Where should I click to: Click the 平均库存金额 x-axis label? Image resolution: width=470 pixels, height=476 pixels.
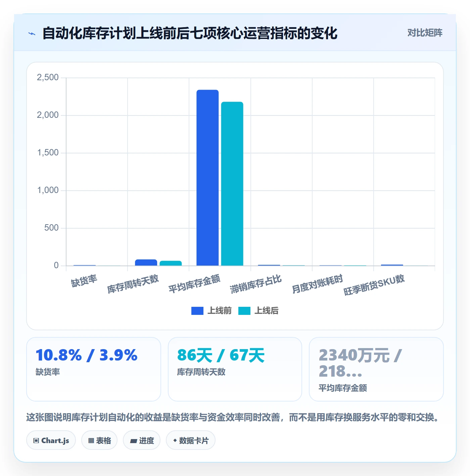point(194,284)
